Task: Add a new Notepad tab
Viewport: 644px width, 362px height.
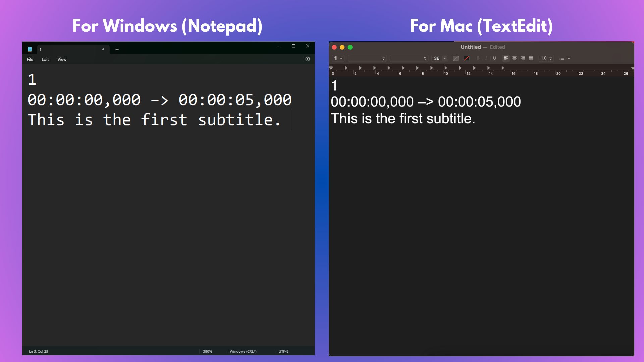Action: coord(117,49)
